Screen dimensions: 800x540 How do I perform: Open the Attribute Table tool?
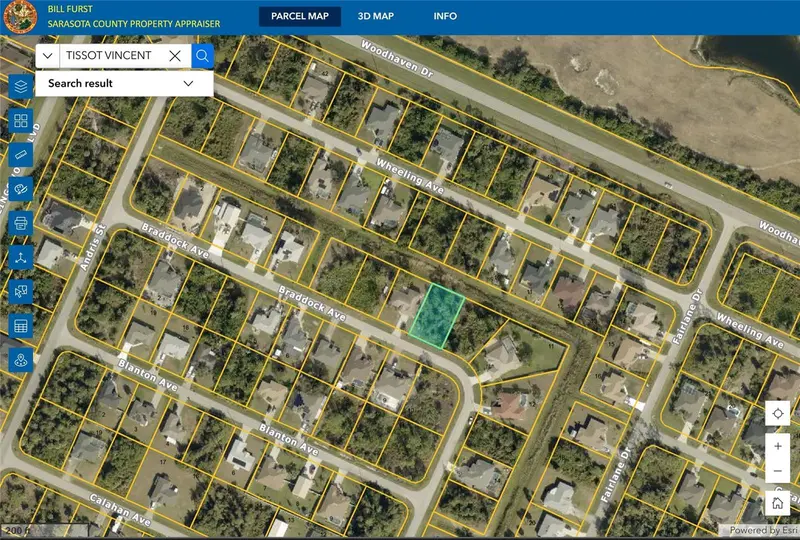(x=21, y=326)
